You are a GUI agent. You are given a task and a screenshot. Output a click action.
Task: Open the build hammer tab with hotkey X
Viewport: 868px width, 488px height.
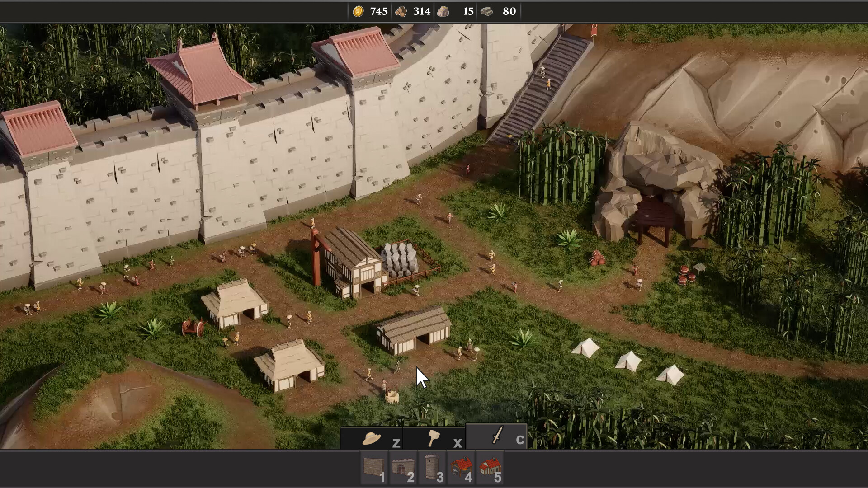click(433, 437)
